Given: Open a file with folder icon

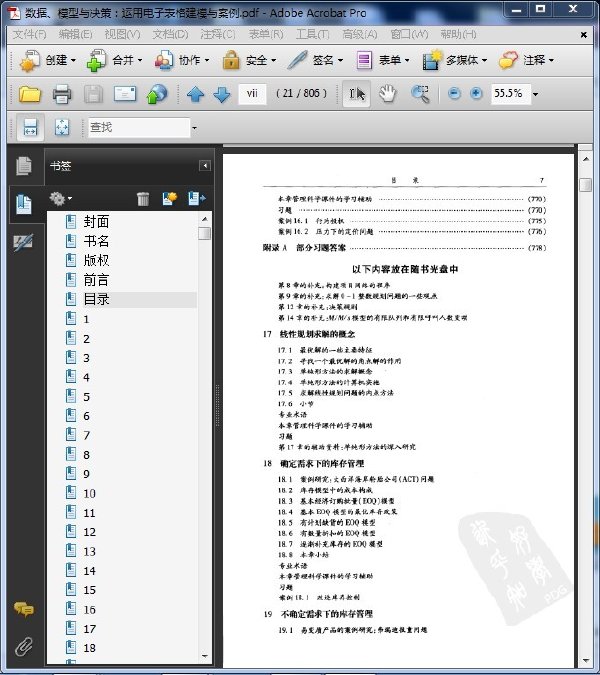Looking at the screenshot, I should coord(29,94).
